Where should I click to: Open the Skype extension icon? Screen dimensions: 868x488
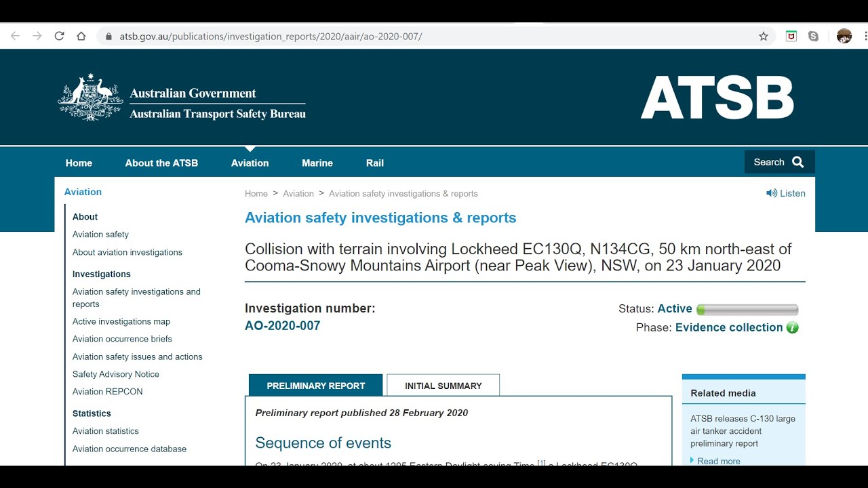click(x=813, y=37)
